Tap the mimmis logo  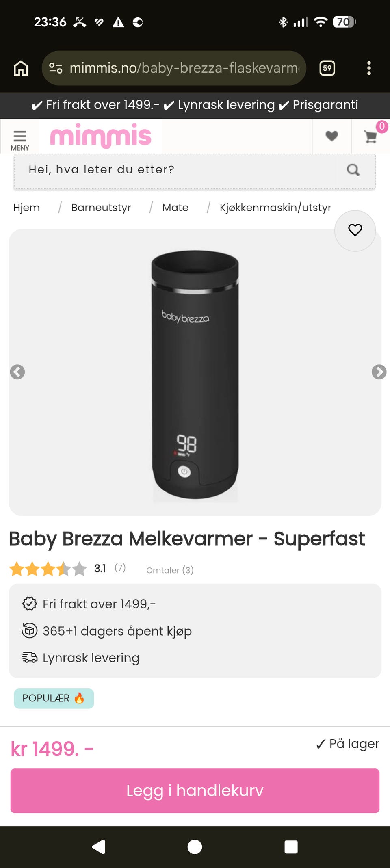point(100,136)
